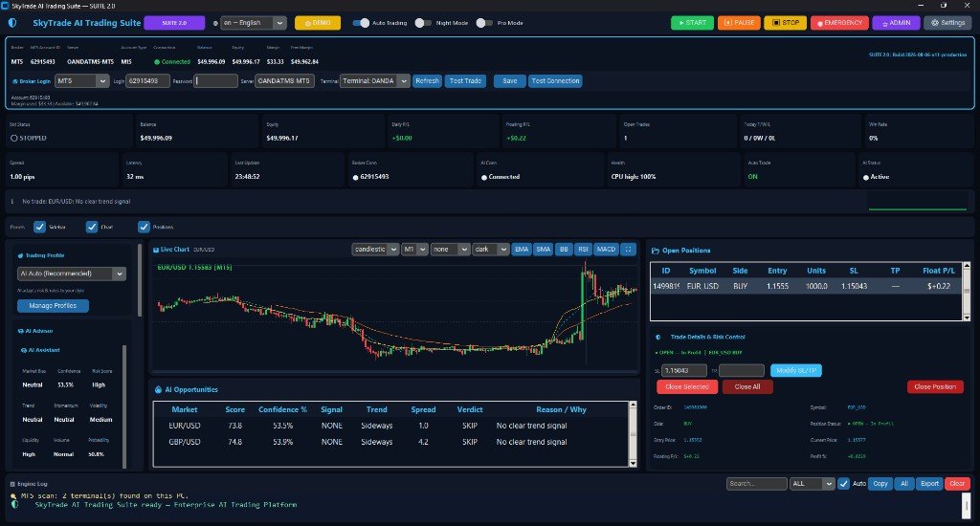980x526 pixels.
Task: Click Modify SL/TP button
Action: point(795,370)
